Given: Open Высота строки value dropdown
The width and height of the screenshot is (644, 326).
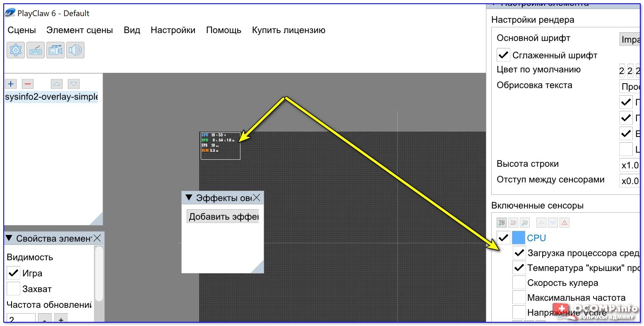Looking at the screenshot, I should click(630, 165).
